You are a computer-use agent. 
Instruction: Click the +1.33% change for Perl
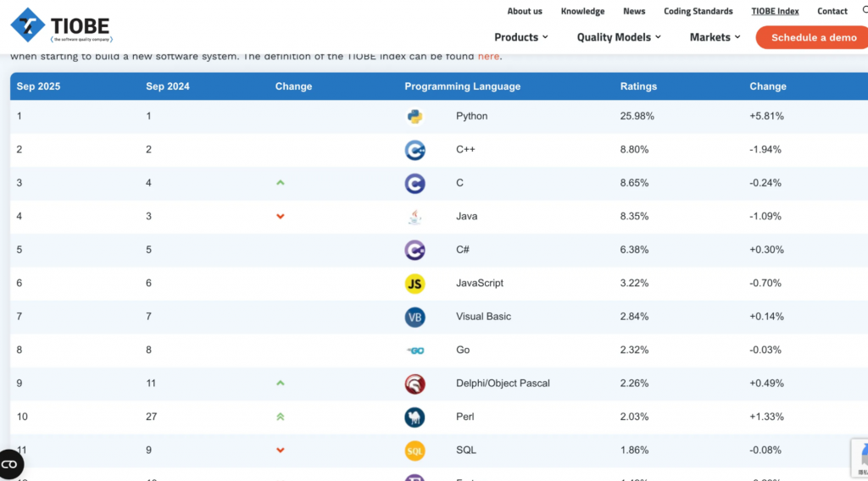coord(766,417)
